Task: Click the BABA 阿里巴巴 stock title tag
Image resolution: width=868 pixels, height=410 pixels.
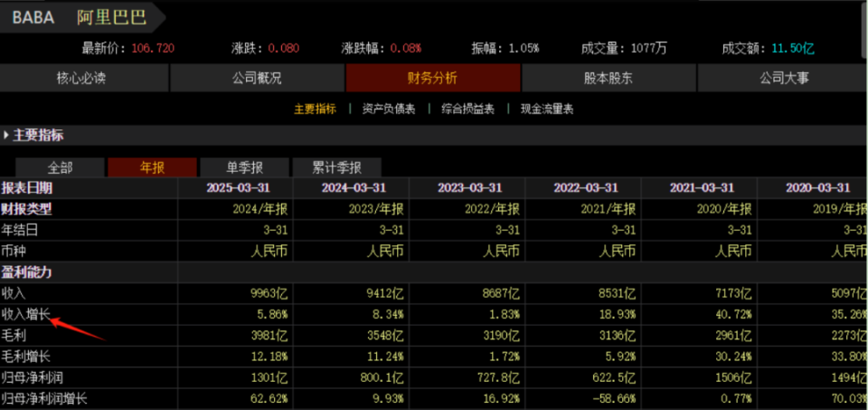Action: coord(80,18)
